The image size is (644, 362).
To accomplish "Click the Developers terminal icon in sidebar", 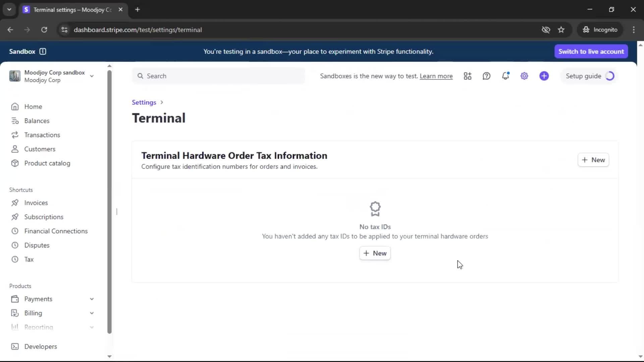I will click(15, 347).
